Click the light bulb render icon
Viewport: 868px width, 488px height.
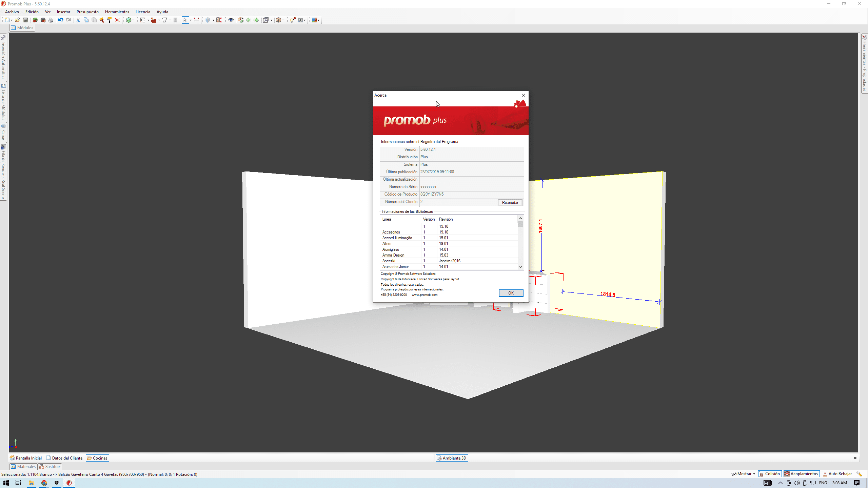292,20
